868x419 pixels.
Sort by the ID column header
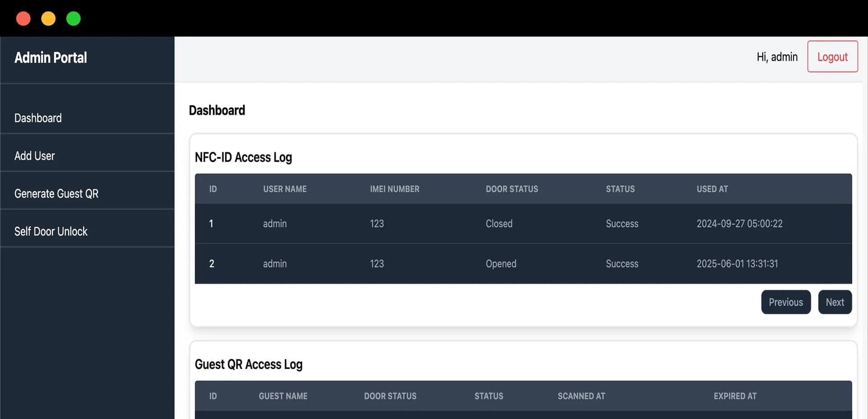[x=213, y=189]
